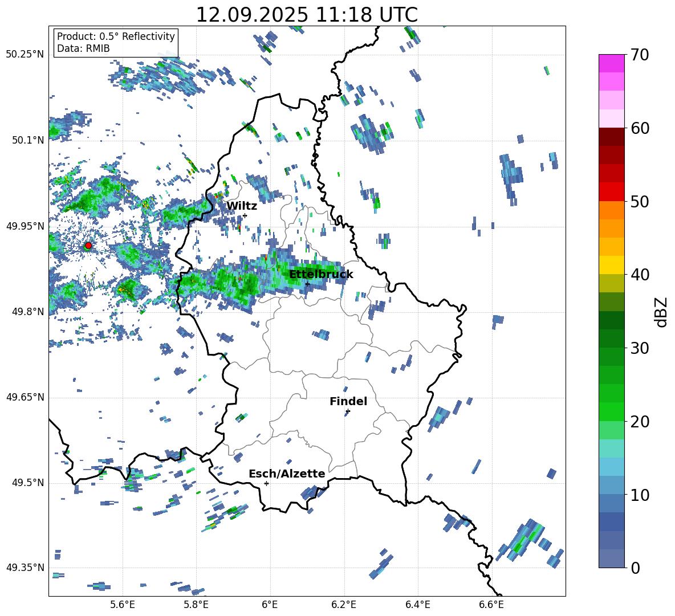Click the 5.8°E longitude label
The image size is (675, 616).
[196, 605]
